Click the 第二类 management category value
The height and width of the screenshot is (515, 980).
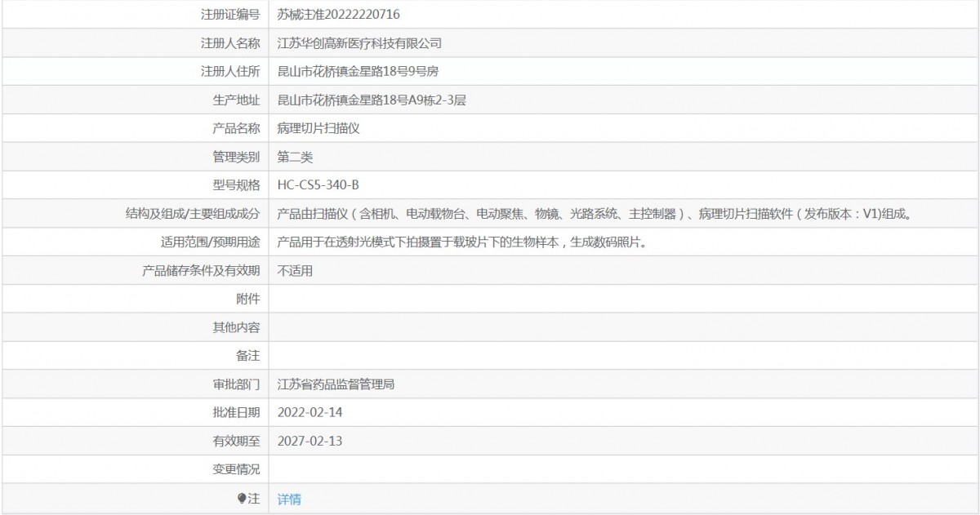(x=295, y=157)
